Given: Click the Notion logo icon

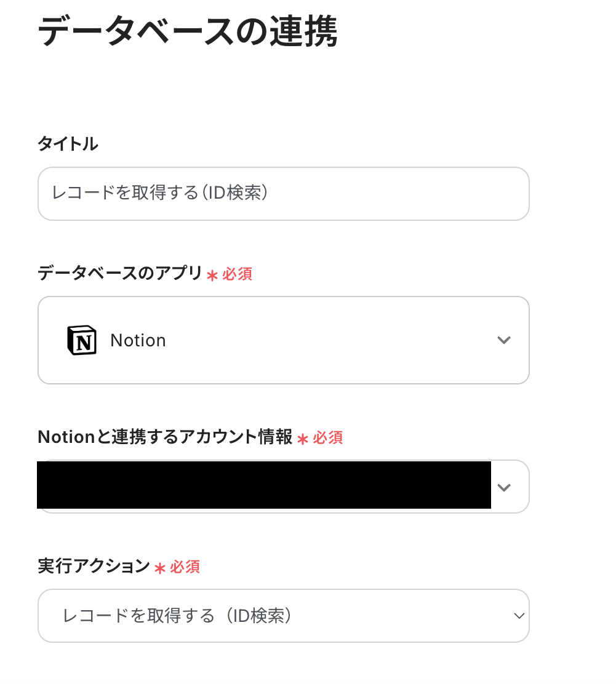Looking at the screenshot, I should pyautogui.click(x=82, y=340).
